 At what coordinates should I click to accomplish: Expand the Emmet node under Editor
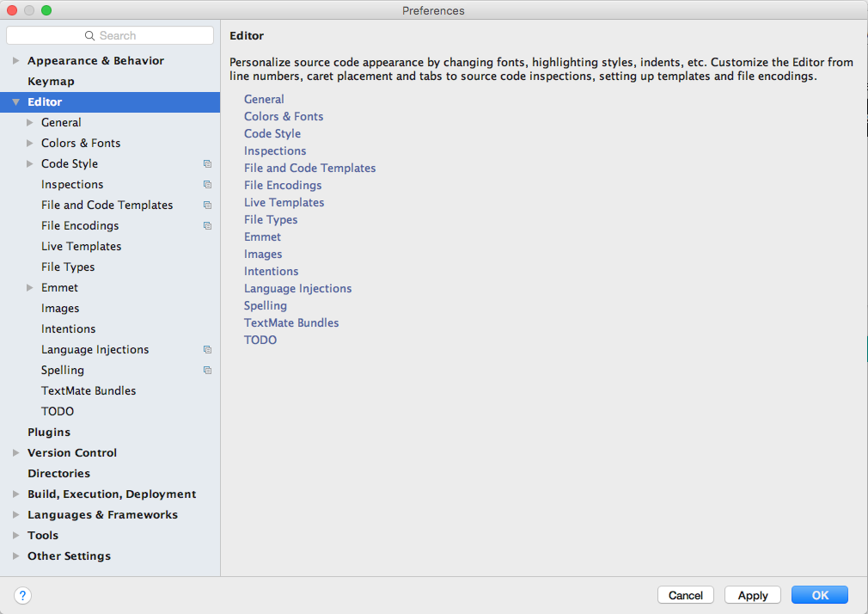point(29,287)
